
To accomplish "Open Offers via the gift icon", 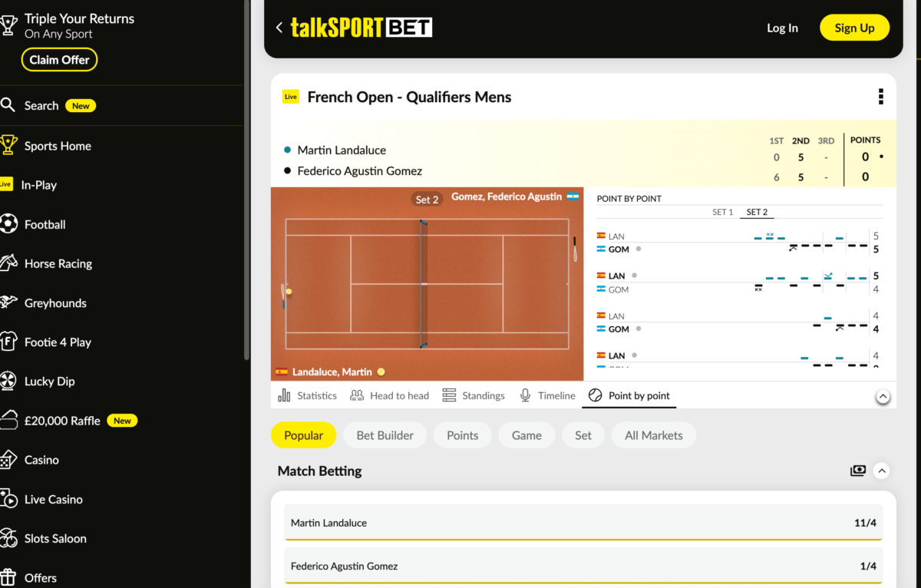I will [x=8, y=577].
